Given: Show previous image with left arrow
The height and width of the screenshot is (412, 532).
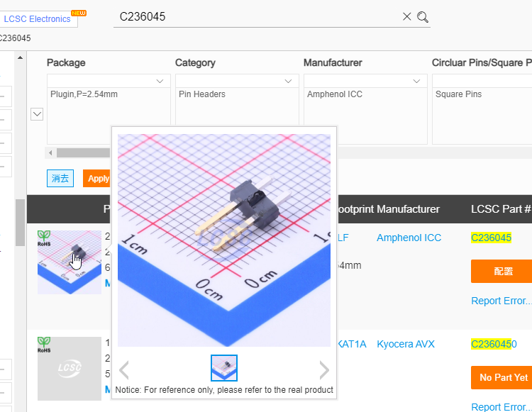Looking at the screenshot, I should pos(124,370).
